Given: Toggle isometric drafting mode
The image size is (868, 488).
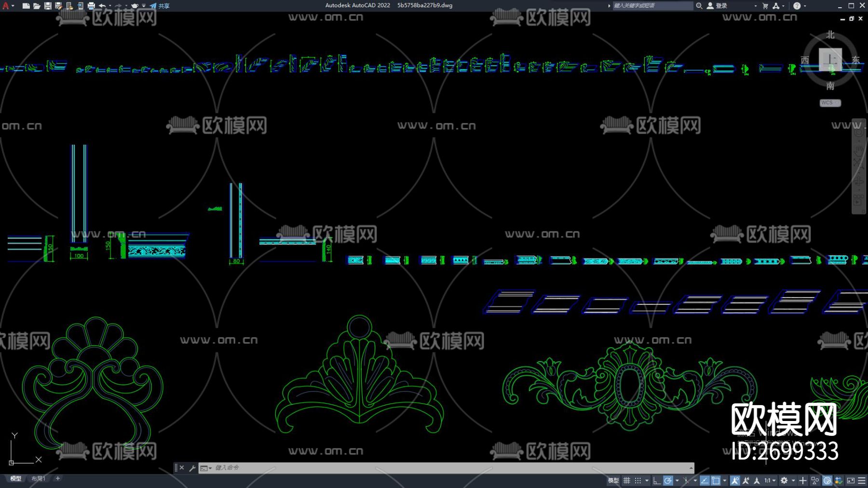Looking at the screenshot, I should pyautogui.click(x=686, y=480).
